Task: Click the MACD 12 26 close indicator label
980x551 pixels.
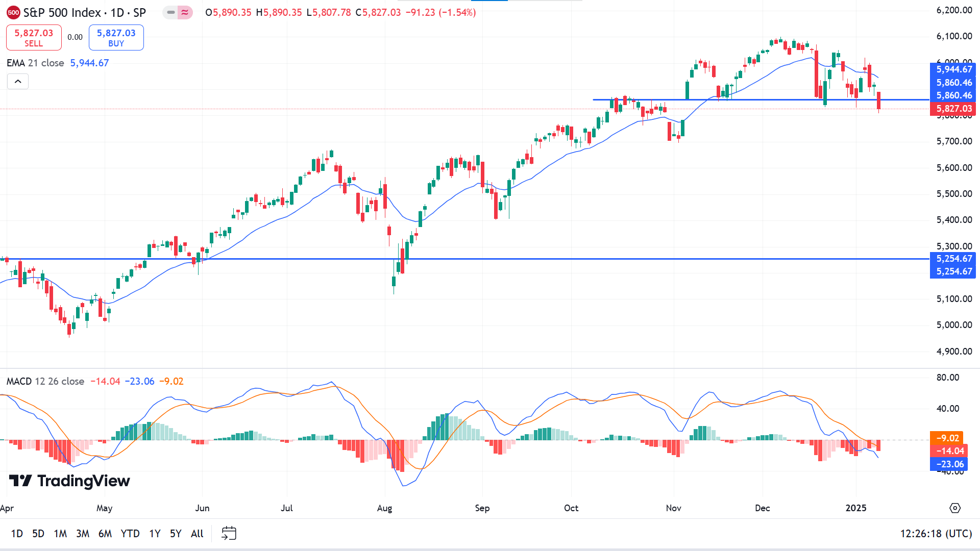Action: coord(45,381)
